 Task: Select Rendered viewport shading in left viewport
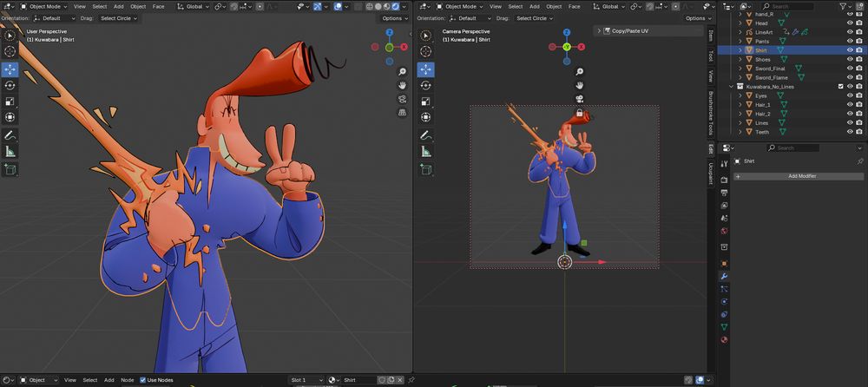pyautogui.click(x=396, y=7)
